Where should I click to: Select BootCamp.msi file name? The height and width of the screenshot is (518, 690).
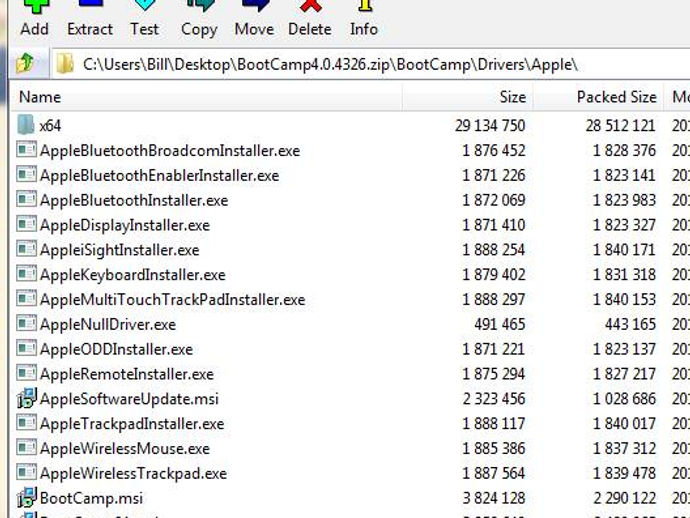point(91,498)
